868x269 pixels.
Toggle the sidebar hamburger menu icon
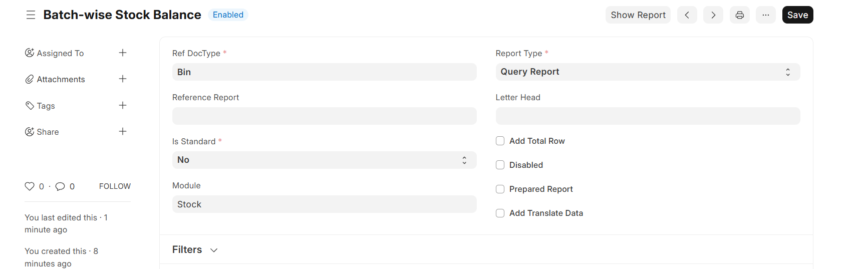point(31,15)
